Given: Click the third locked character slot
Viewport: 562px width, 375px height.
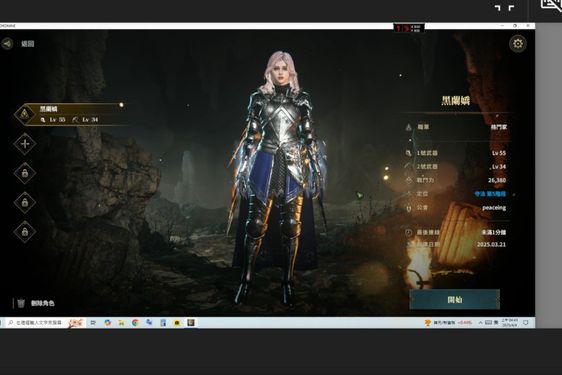Looking at the screenshot, I should 25,232.
